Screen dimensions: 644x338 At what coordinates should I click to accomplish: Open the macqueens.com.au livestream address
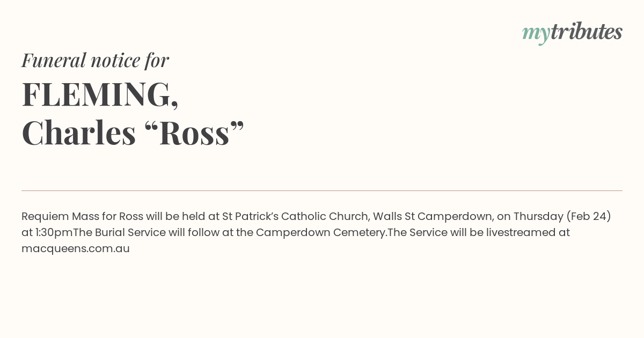[76, 249]
